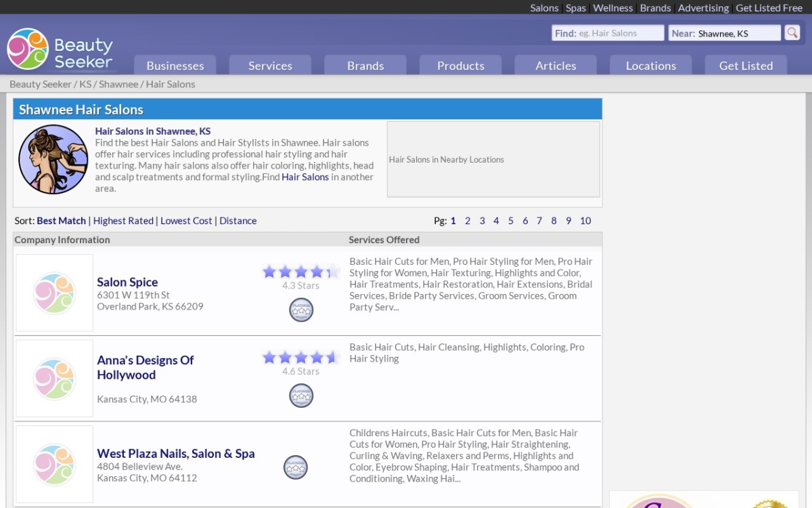Open West Plaza Nails logo thumbnail

(55, 464)
